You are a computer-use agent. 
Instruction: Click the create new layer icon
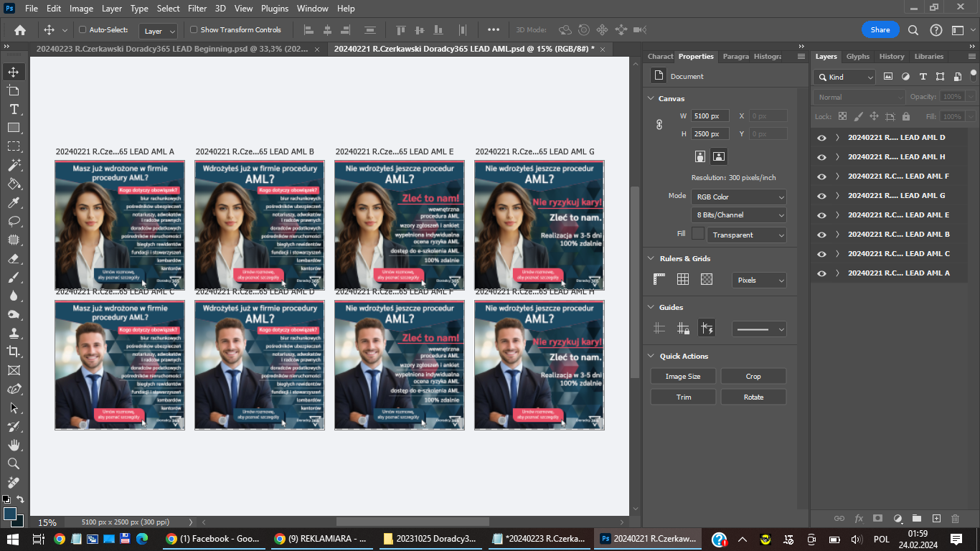click(936, 518)
